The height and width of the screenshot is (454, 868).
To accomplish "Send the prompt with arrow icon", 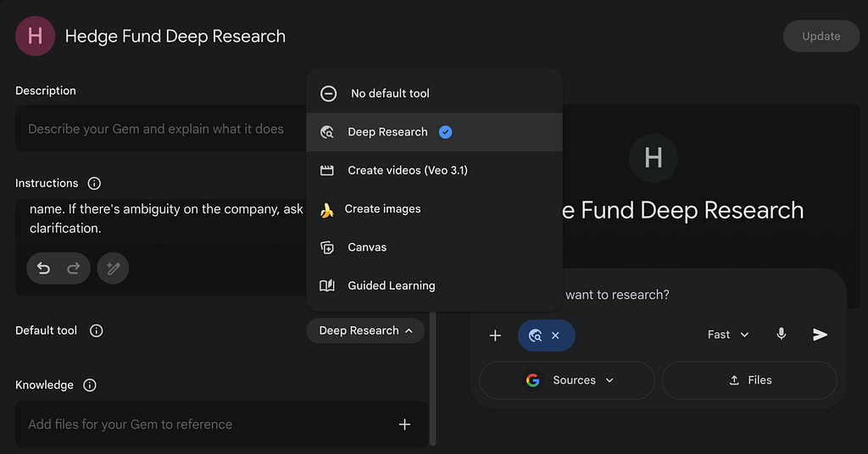I will click(820, 335).
